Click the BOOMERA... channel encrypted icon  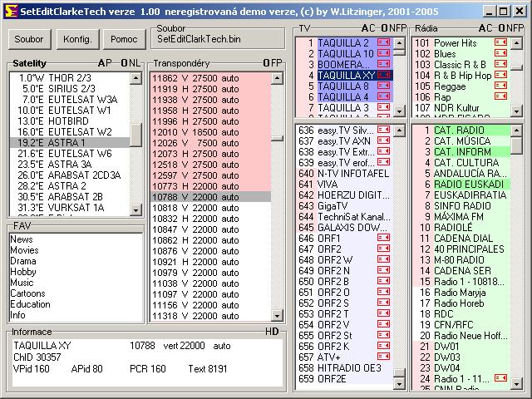click(384, 64)
